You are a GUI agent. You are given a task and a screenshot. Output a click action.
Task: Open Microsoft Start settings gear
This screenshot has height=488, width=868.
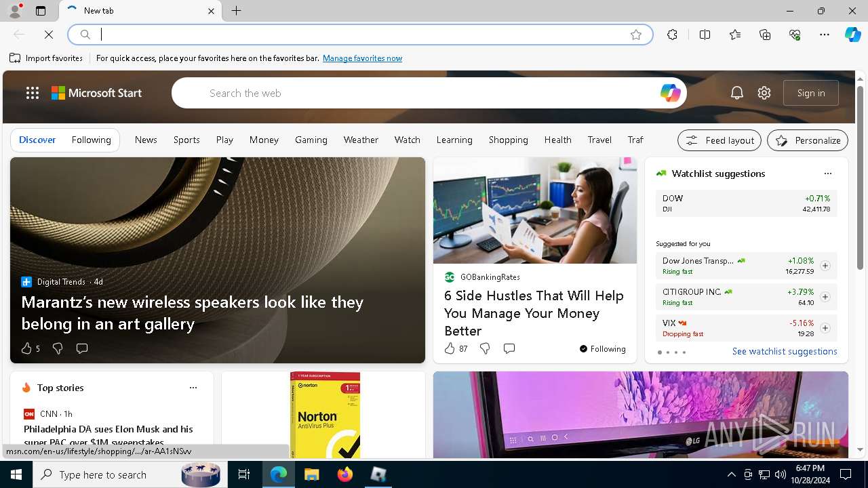[764, 93]
